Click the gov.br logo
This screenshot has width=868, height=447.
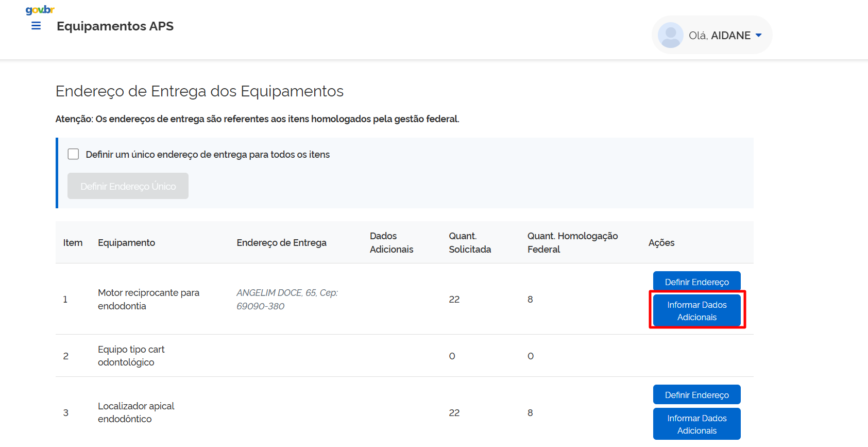click(x=40, y=10)
